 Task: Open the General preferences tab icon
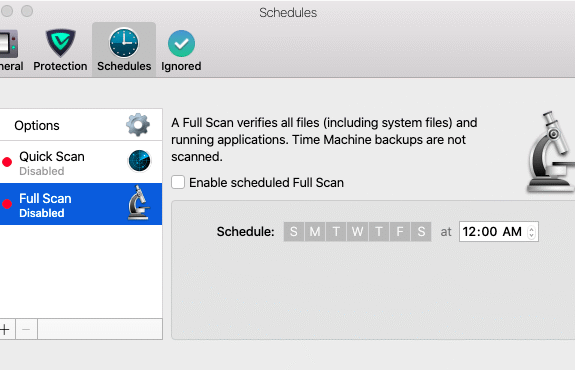coord(9,44)
